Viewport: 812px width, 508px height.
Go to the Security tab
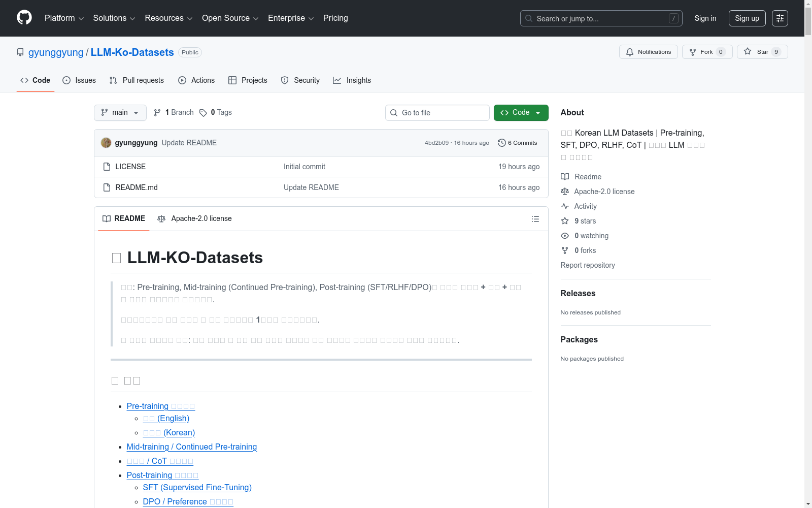(x=300, y=80)
